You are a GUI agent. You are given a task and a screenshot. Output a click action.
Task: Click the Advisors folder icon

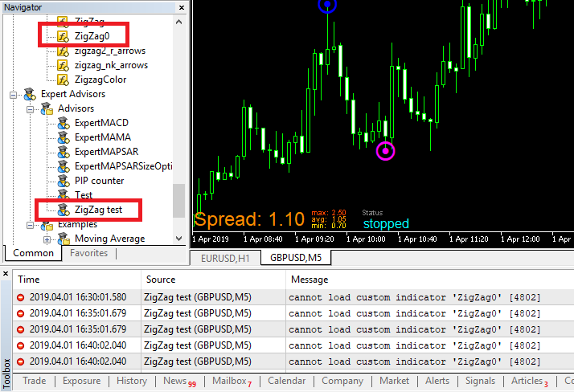click(x=47, y=108)
